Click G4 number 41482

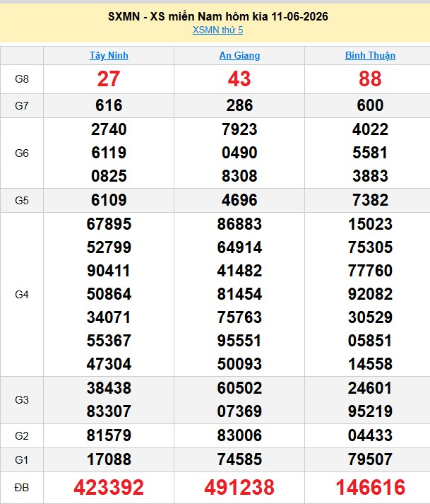click(239, 271)
